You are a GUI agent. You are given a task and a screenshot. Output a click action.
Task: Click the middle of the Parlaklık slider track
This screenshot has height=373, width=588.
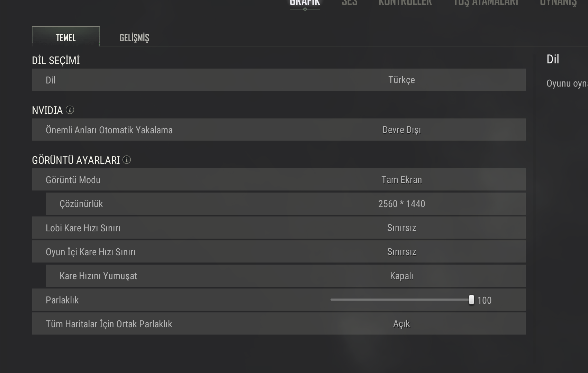pyautogui.click(x=401, y=300)
